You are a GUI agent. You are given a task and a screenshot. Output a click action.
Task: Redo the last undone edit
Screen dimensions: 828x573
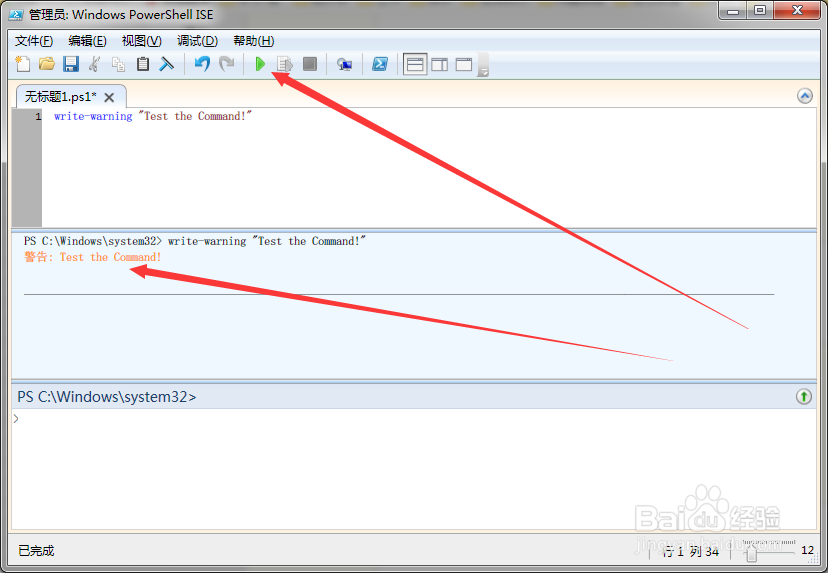click(x=227, y=64)
